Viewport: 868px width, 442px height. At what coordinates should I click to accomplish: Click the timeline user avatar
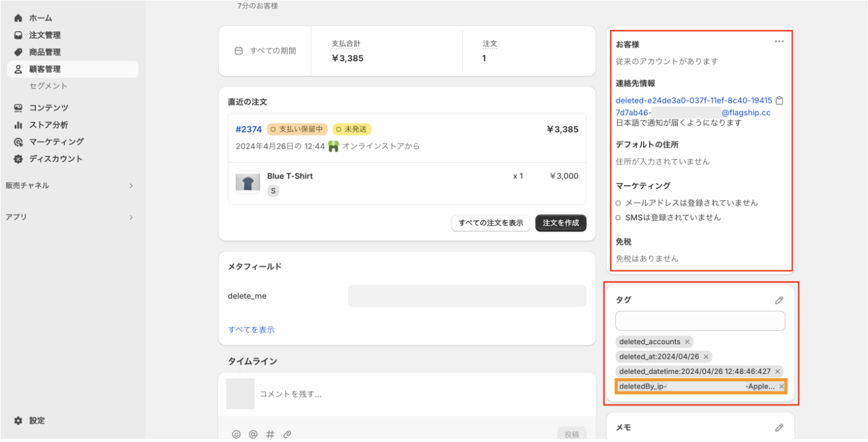pyautogui.click(x=240, y=394)
